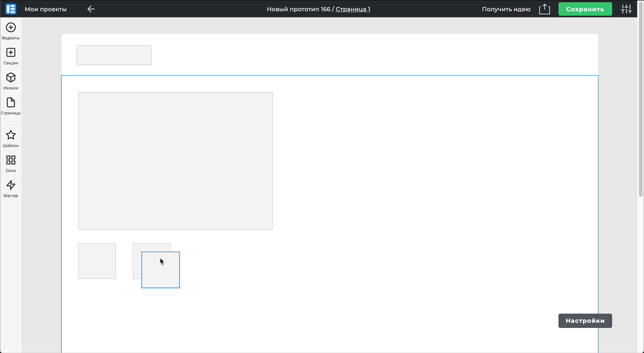Viewport: 644px width, 353px height.
Task: Click the app logo icon
Action: pyautogui.click(x=11, y=9)
